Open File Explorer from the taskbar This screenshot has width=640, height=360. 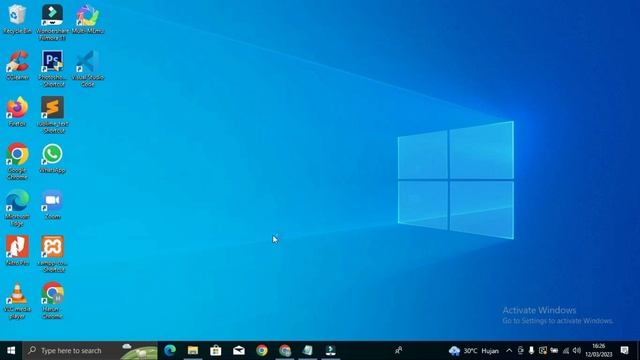pyautogui.click(x=193, y=351)
